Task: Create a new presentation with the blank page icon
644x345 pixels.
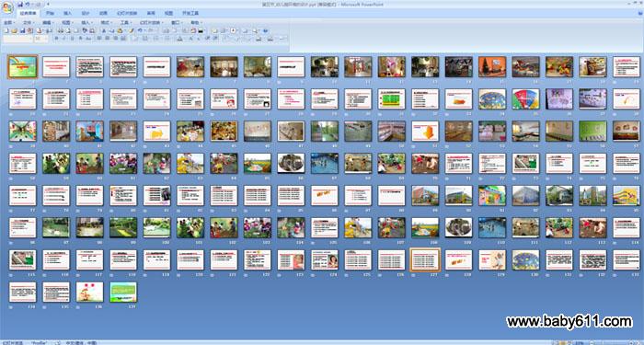Action: pyautogui.click(x=6, y=30)
